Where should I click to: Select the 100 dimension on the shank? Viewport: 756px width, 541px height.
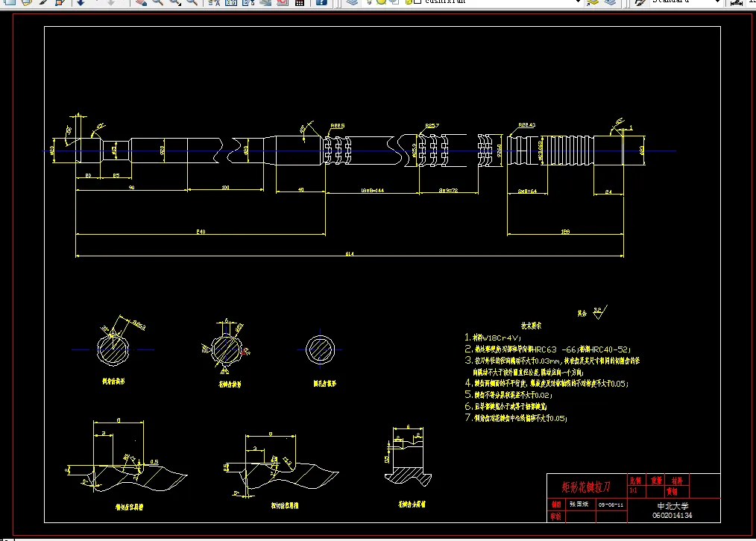click(225, 187)
